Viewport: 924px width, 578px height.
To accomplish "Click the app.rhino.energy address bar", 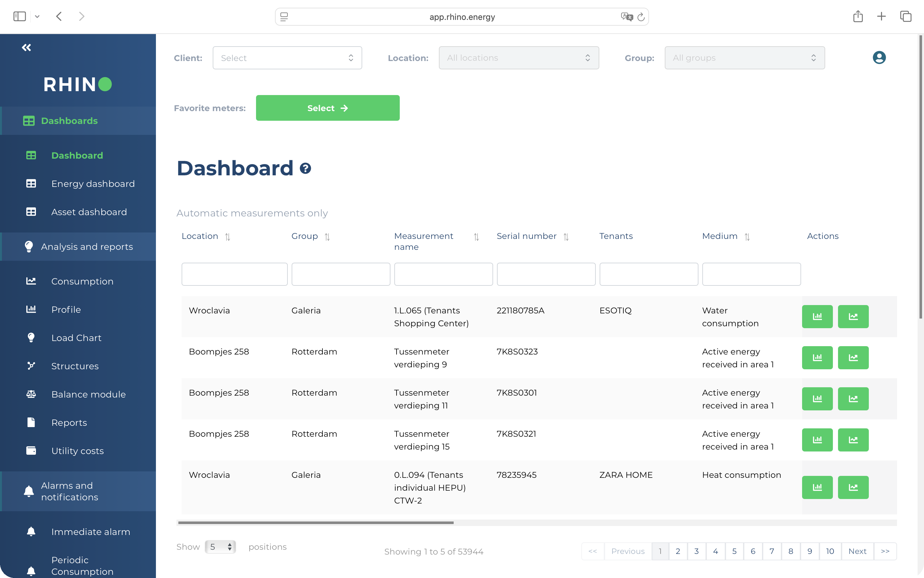I will pyautogui.click(x=462, y=17).
